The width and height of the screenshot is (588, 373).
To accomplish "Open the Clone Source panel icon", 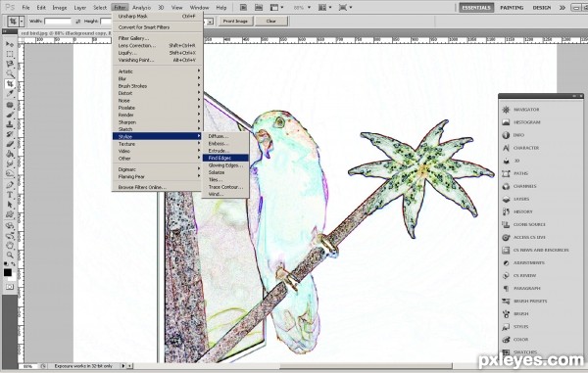I will (506, 224).
